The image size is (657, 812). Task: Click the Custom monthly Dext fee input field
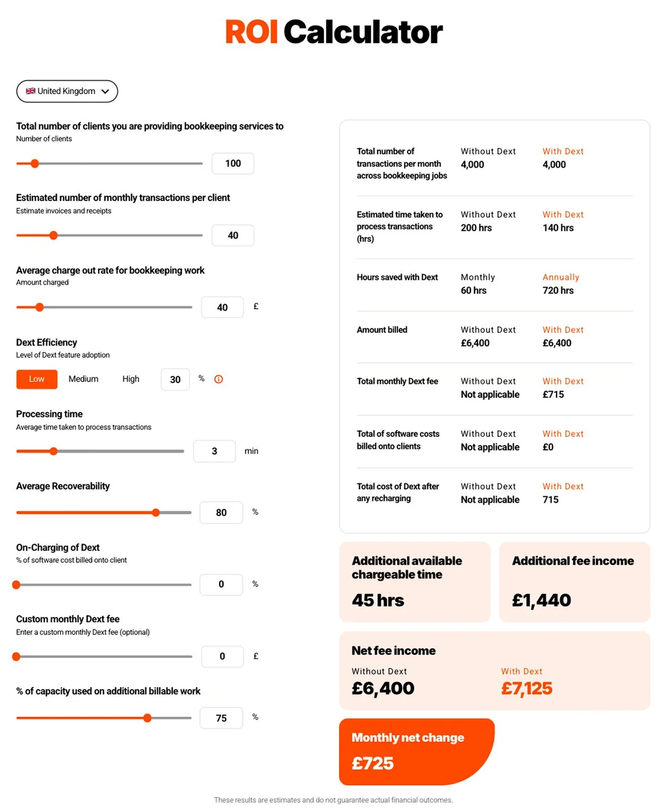tap(222, 657)
